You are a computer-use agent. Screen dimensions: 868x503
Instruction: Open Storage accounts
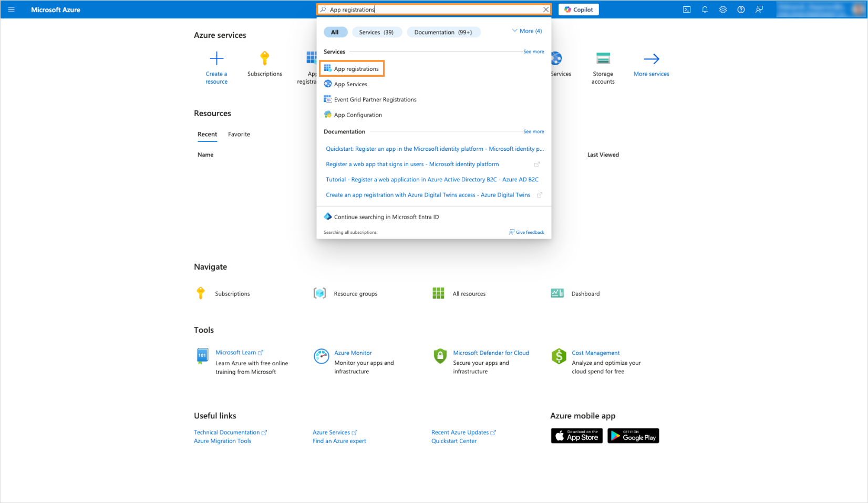pyautogui.click(x=603, y=58)
